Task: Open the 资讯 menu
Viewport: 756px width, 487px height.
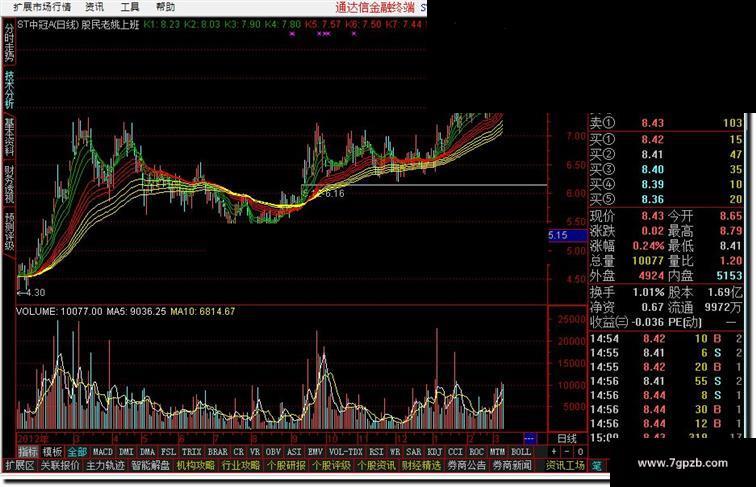Action: [x=94, y=7]
